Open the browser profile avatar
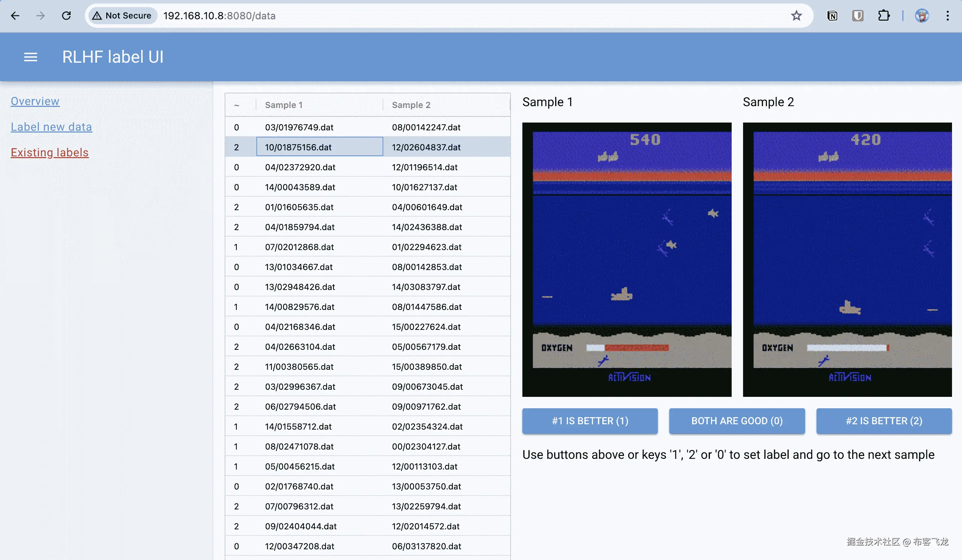 click(x=922, y=16)
